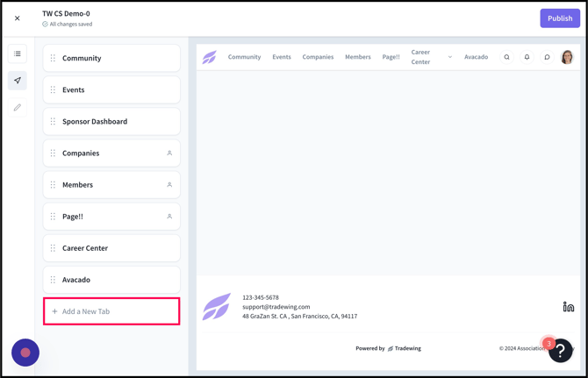The height and width of the screenshot is (378, 588).
Task: Toggle member-only icon on Companies tab
Action: coord(169,153)
